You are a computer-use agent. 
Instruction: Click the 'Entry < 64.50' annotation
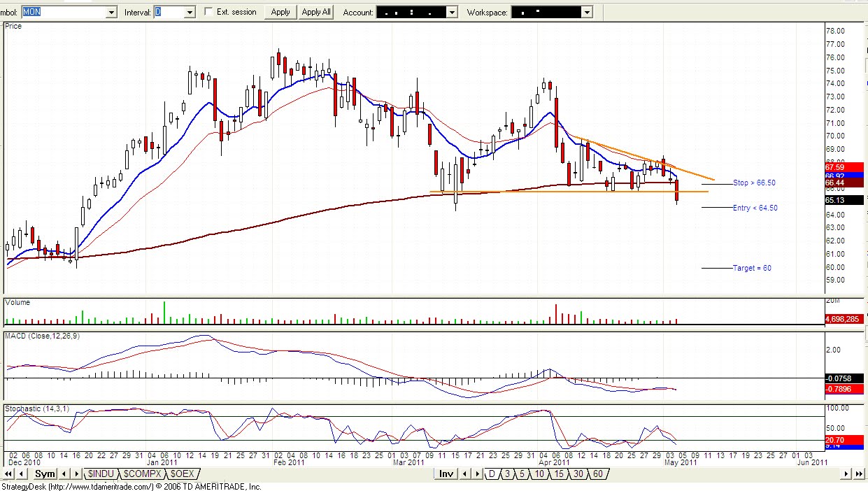[755, 208]
